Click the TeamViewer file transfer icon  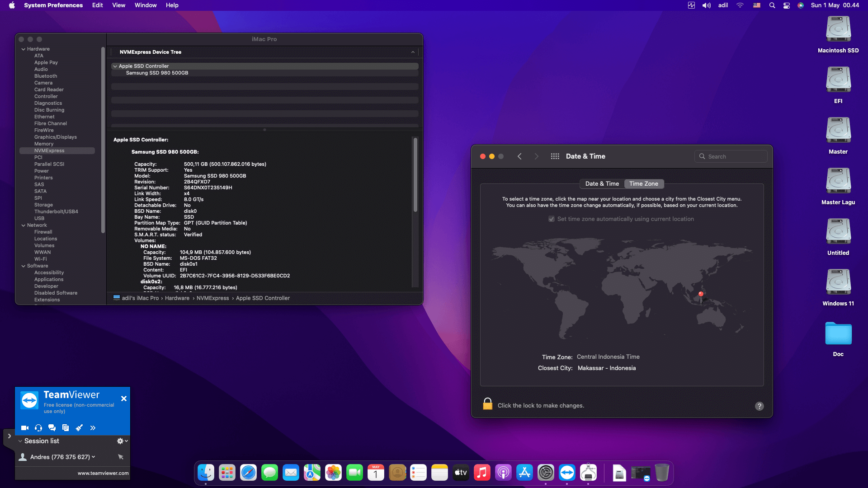point(66,428)
